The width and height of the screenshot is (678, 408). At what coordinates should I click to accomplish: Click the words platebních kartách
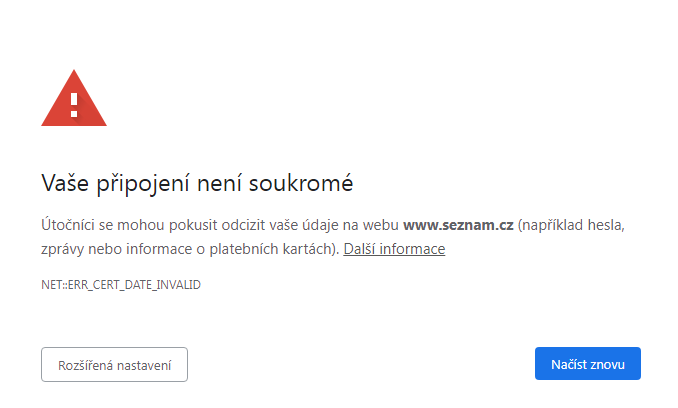coord(288,248)
